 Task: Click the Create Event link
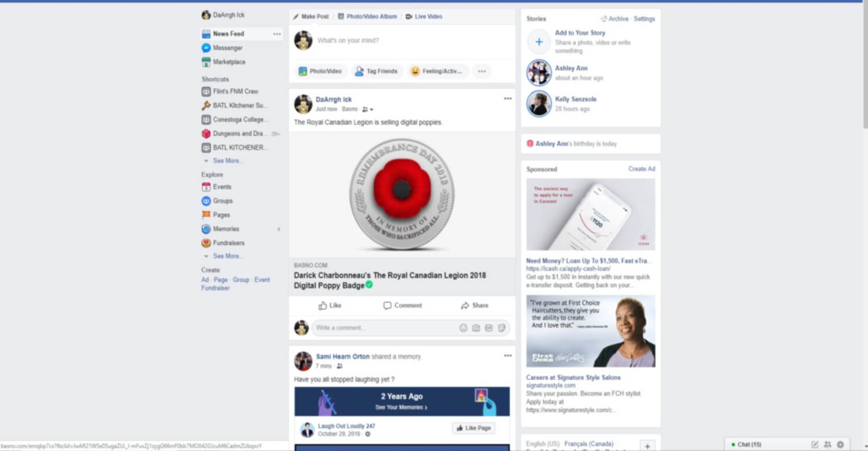(x=262, y=280)
